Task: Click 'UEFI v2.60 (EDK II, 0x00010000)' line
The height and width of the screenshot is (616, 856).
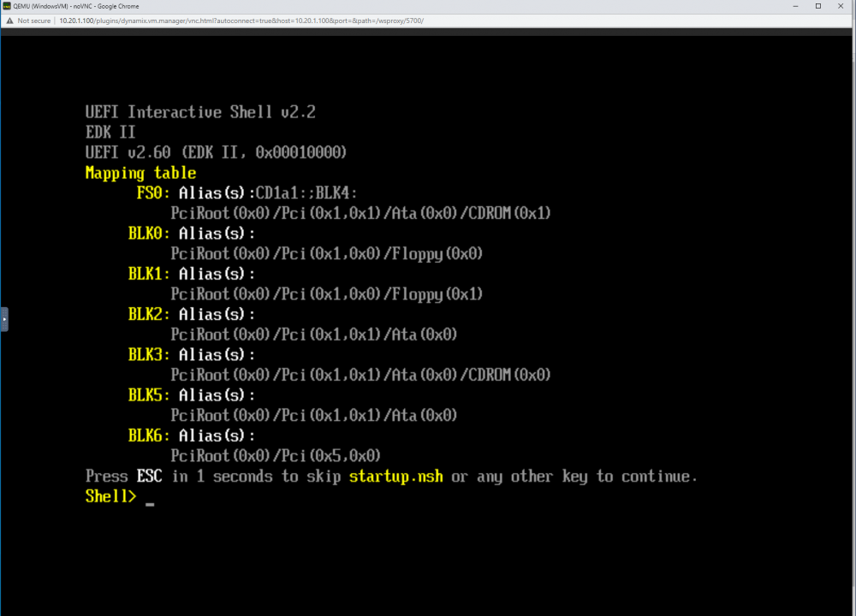Action: (217, 152)
